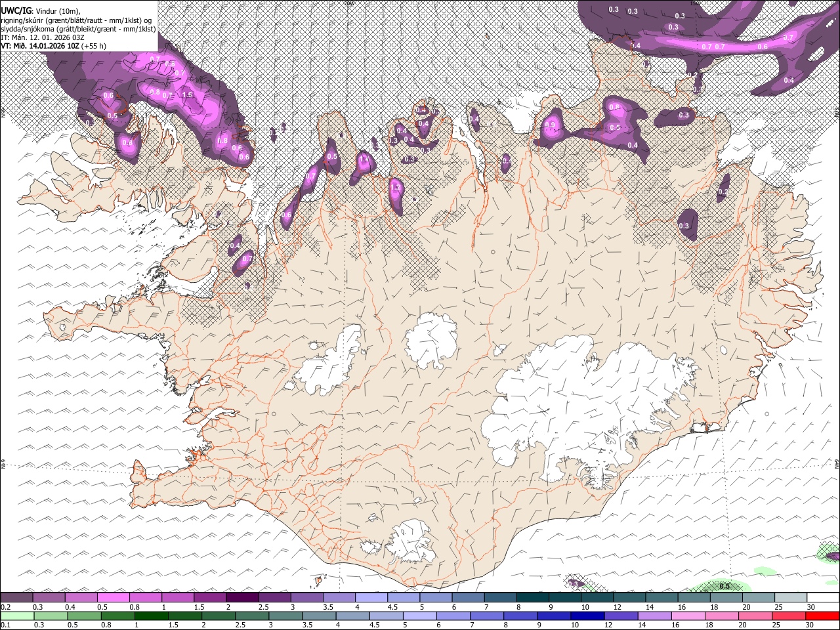840x630 pixels.
Task: Click the 9 label on lower legend scale
Action: tap(539, 625)
